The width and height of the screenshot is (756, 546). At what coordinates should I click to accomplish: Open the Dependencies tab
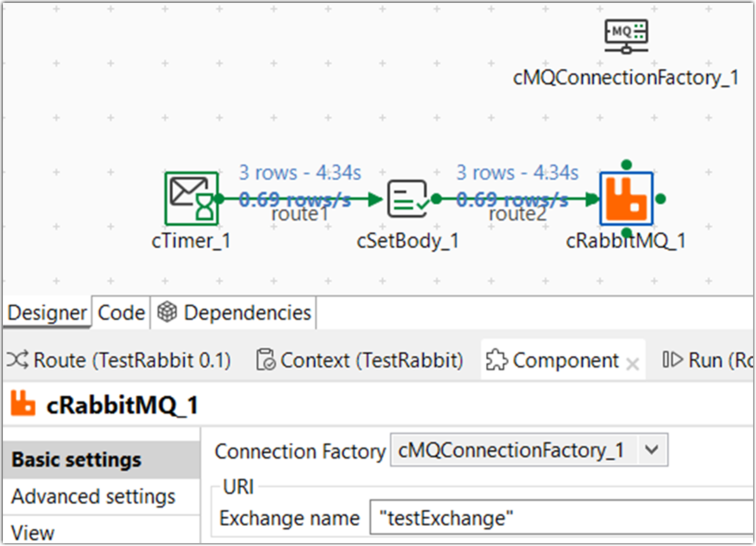(247, 313)
